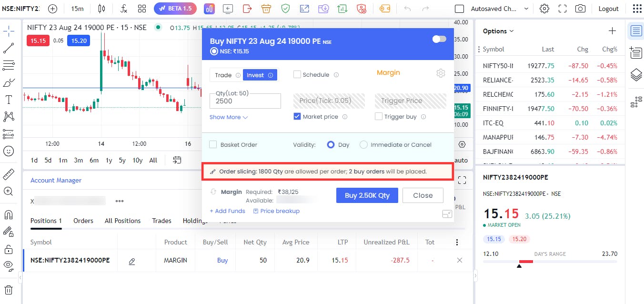Image resolution: width=644 pixels, height=304 pixels.
Task: Add symbol with plus icon in top bar
Action: [x=53, y=9]
